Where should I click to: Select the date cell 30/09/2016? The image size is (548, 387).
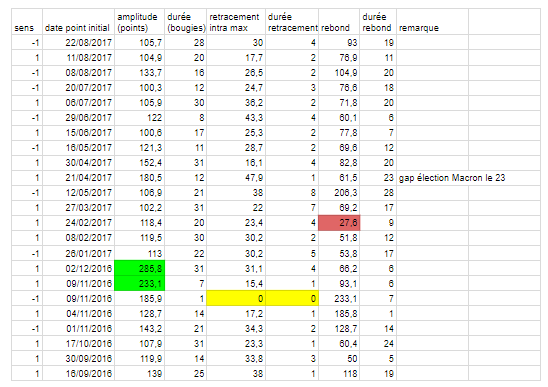[x=79, y=359]
